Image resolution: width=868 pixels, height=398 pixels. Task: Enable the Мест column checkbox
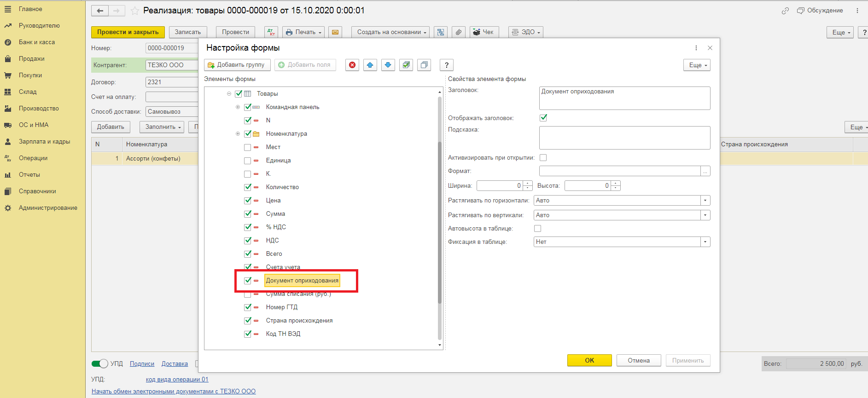point(248,147)
